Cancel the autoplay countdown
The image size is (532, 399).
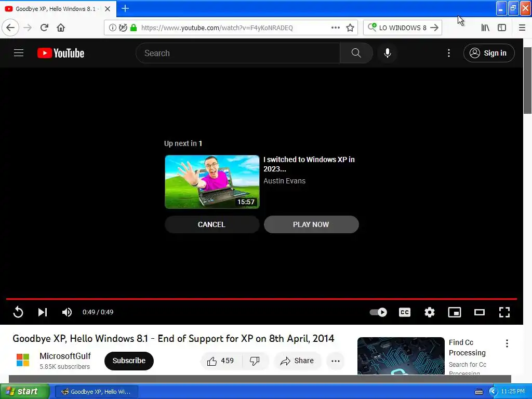pyautogui.click(x=212, y=224)
